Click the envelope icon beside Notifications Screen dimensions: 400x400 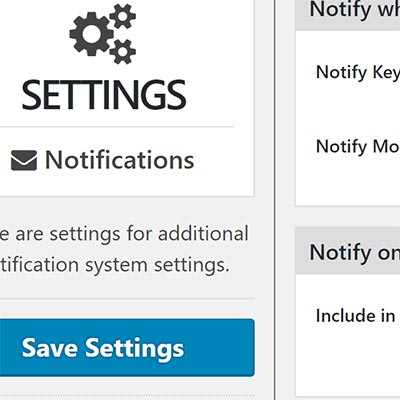pyautogui.click(x=24, y=160)
